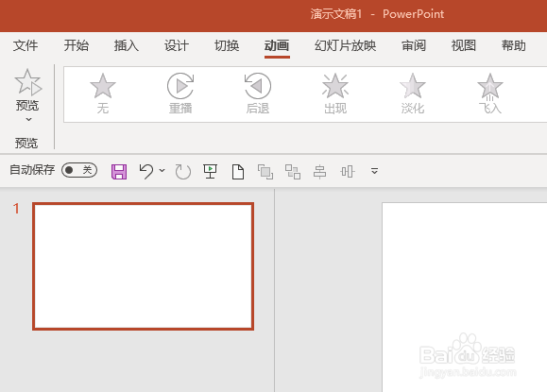Select the 后退 animation effect

(x=258, y=94)
